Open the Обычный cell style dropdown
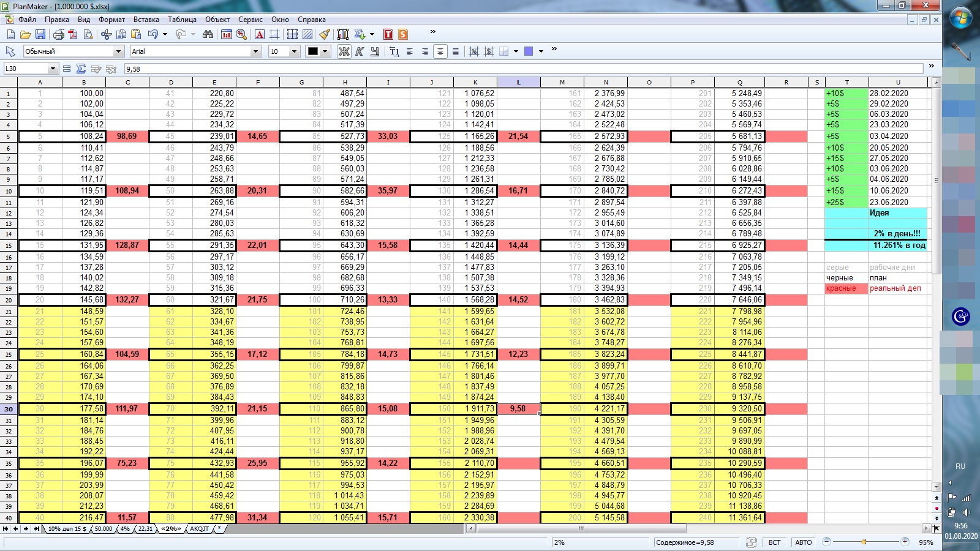This screenshot has height=551, width=980. point(118,51)
